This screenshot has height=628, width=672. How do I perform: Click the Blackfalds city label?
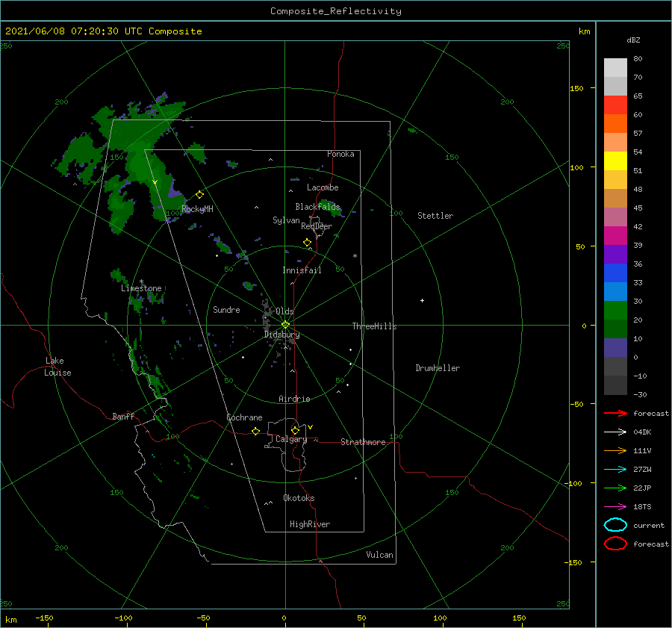[x=317, y=207]
